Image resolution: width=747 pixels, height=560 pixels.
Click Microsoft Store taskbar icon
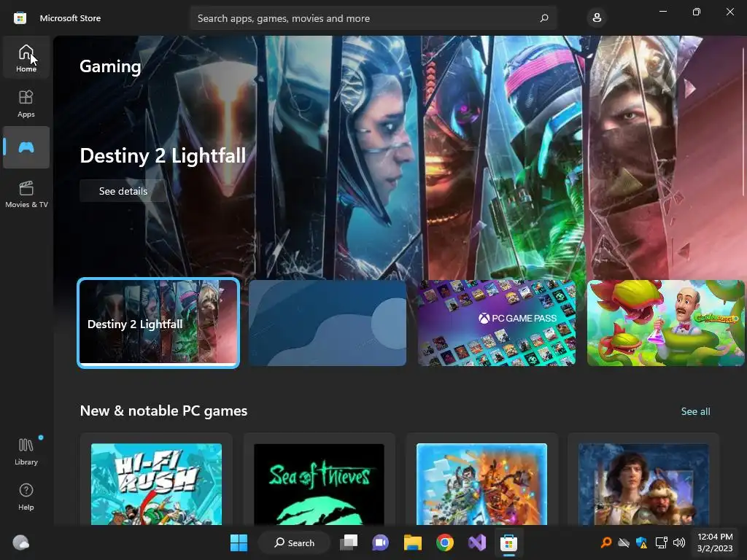(508, 542)
